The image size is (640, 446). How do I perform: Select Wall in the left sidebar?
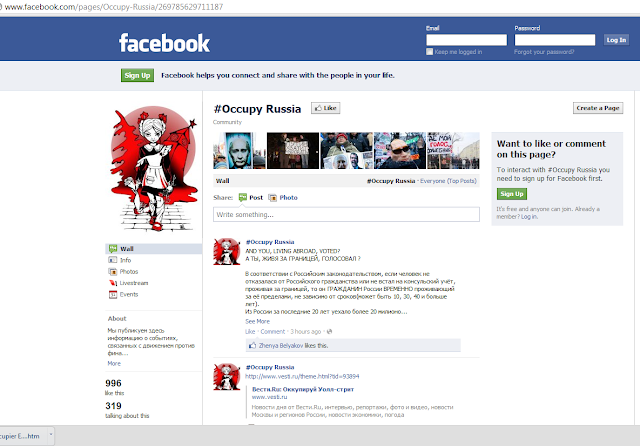click(153, 249)
